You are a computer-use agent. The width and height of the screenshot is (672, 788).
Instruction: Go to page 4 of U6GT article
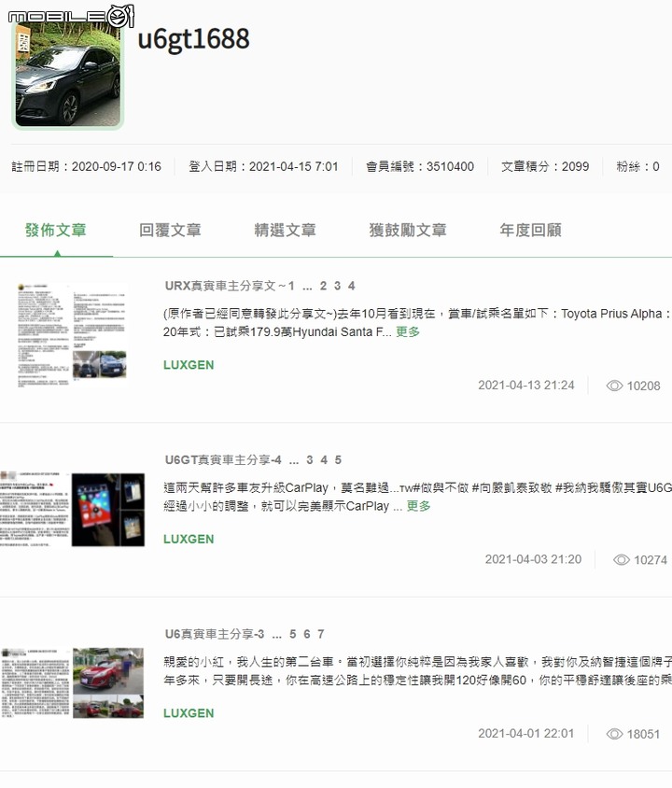[324, 460]
